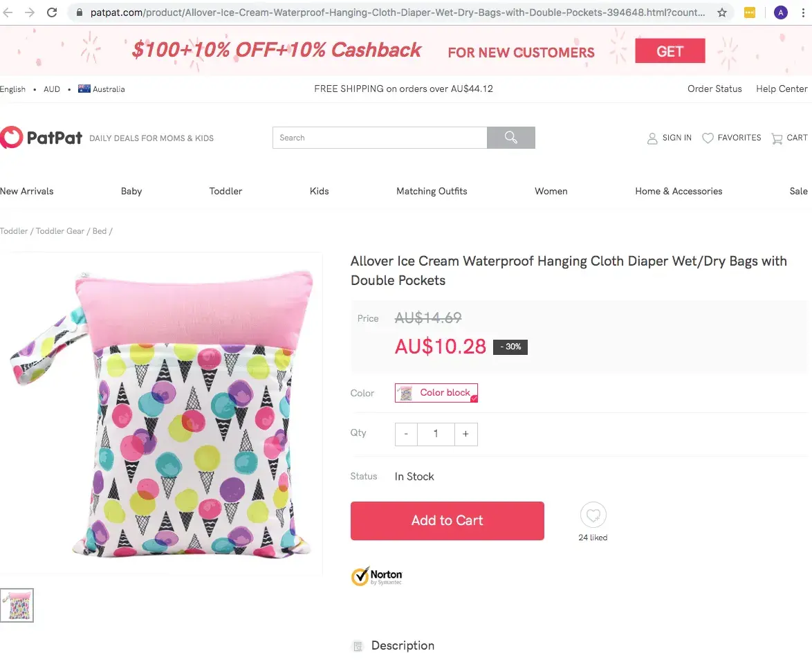Image resolution: width=812 pixels, height=660 pixels.
Task: Click the Sign In user icon
Action: pos(652,138)
